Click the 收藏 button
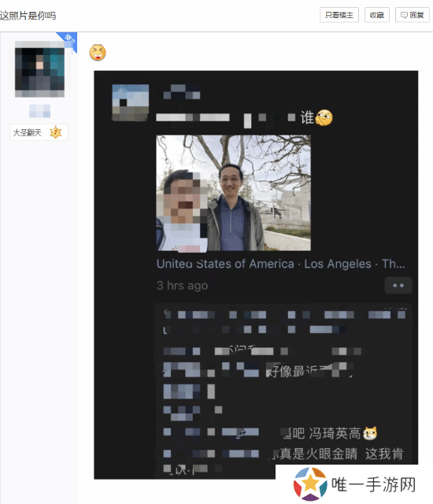The height and width of the screenshot is (504, 433). [377, 15]
